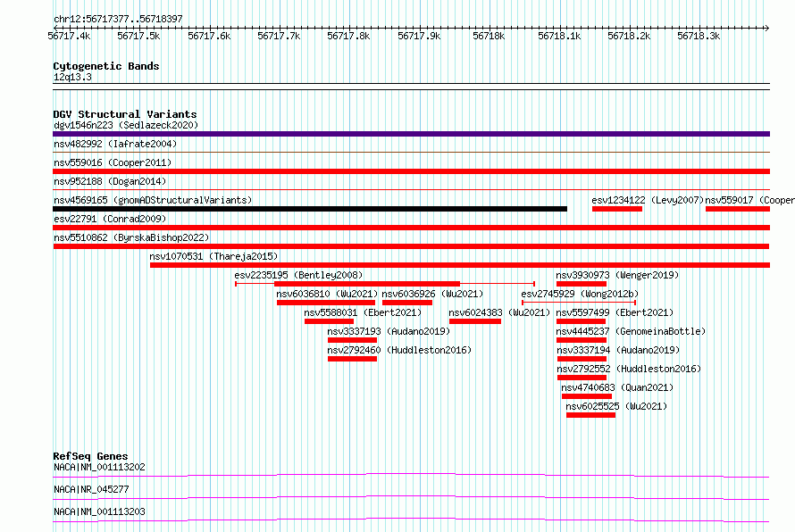The width and height of the screenshot is (795, 532).
Task: Click the DGV Structural Variants track heading
Action: (x=125, y=114)
